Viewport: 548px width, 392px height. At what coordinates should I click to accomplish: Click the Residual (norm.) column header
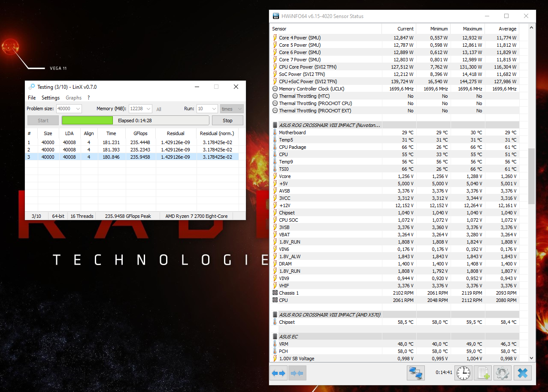pos(217,133)
